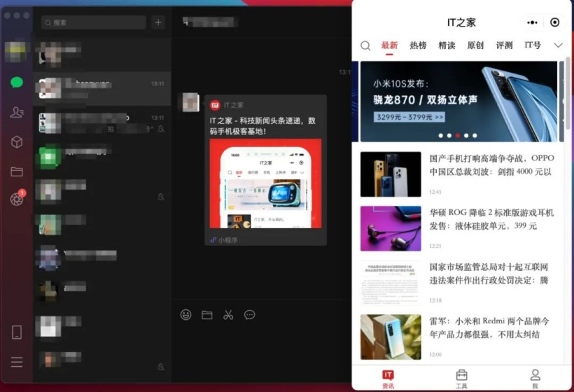The width and height of the screenshot is (574, 392).
Task: Open the IT之家 mini program card in chat
Action: pyautogui.click(x=265, y=170)
